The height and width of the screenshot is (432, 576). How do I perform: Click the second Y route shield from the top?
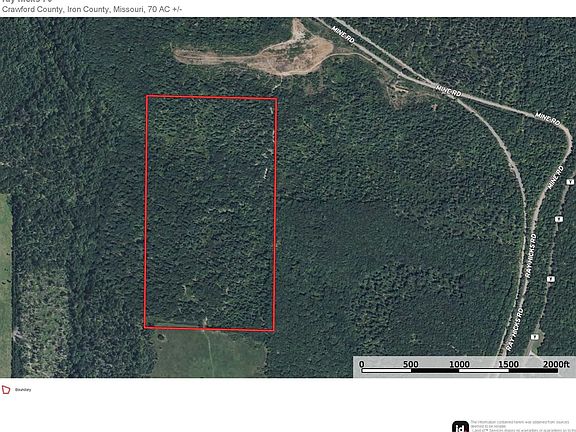point(559,219)
